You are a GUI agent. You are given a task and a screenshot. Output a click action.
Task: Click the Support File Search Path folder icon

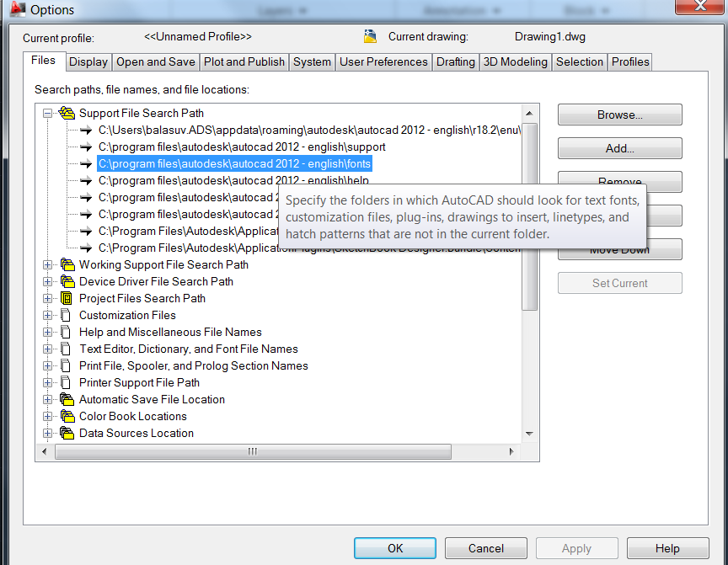67,113
